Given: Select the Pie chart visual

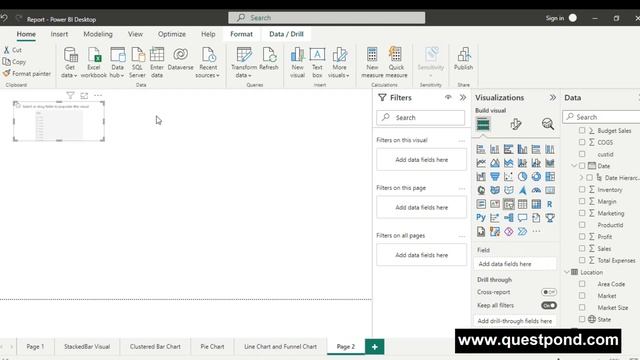Looking at the screenshot, I should click(522, 177).
